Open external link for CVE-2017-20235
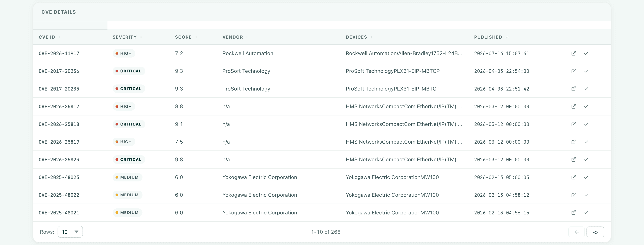This screenshot has width=644, height=245. coord(574,89)
